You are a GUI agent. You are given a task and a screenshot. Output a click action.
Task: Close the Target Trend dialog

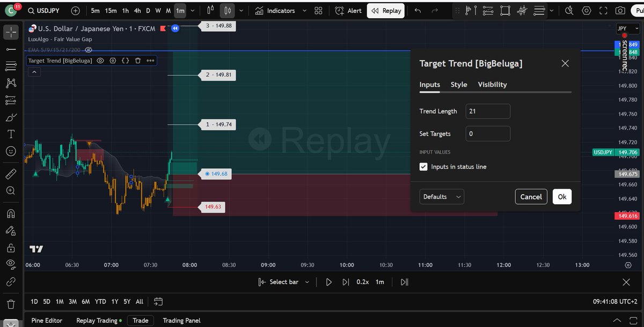pos(565,63)
